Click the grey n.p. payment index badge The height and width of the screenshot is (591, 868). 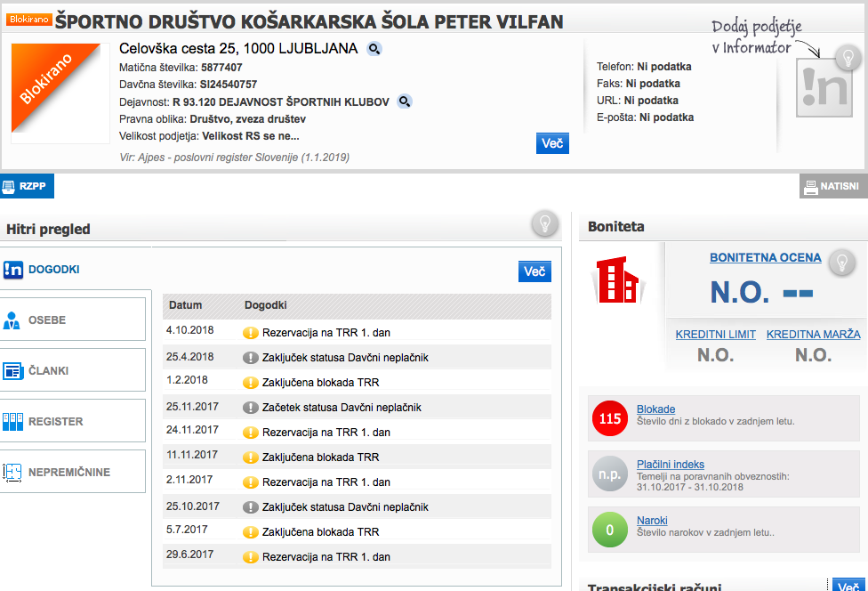pyautogui.click(x=610, y=474)
